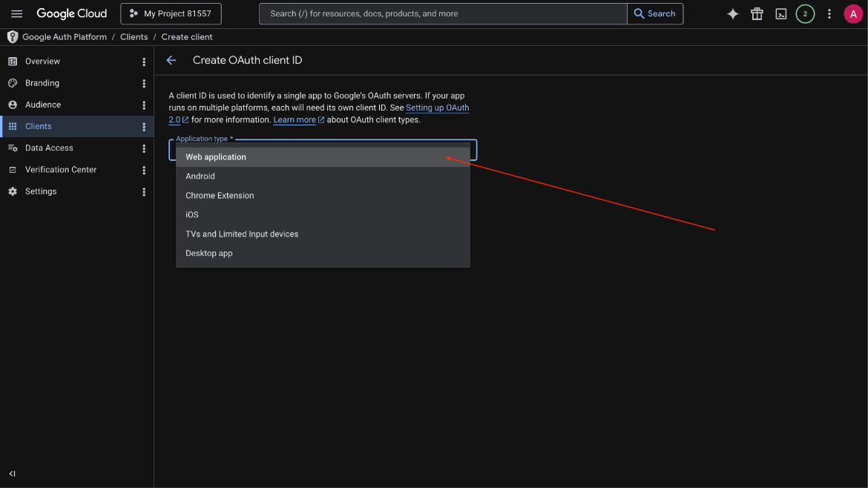Open three-dot menu for Overview

click(x=144, y=62)
